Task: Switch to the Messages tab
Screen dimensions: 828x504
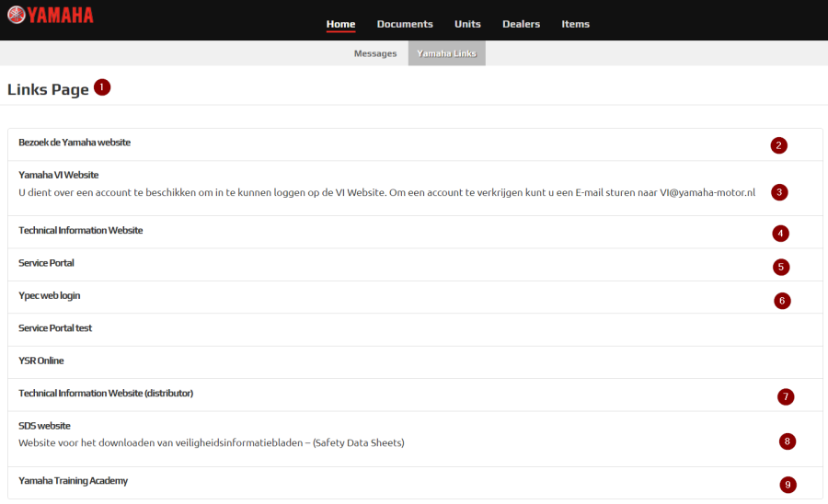Action: pyautogui.click(x=375, y=53)
